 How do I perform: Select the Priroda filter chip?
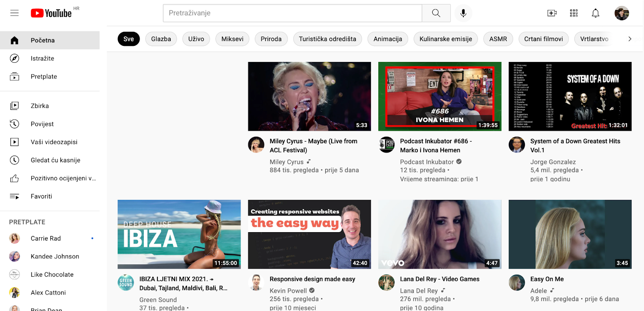tap(271, 39)
